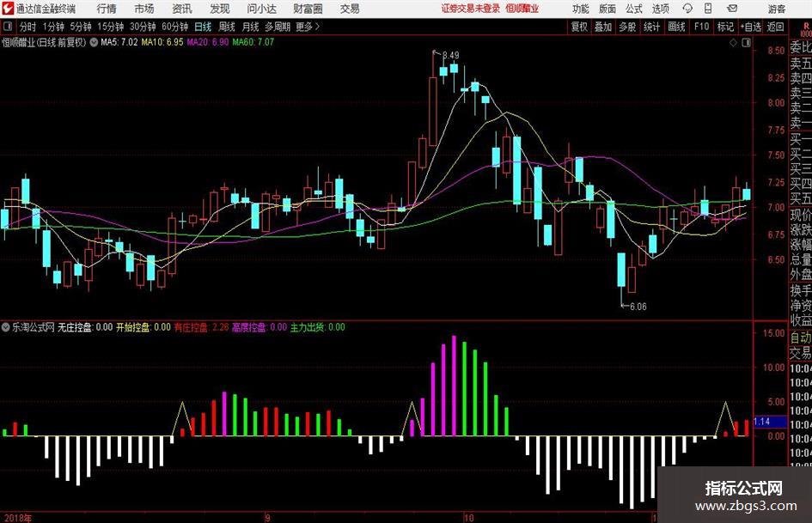Open the 版面 menu
The width and height of the screenshot is (812, 523).
[607, 9]
